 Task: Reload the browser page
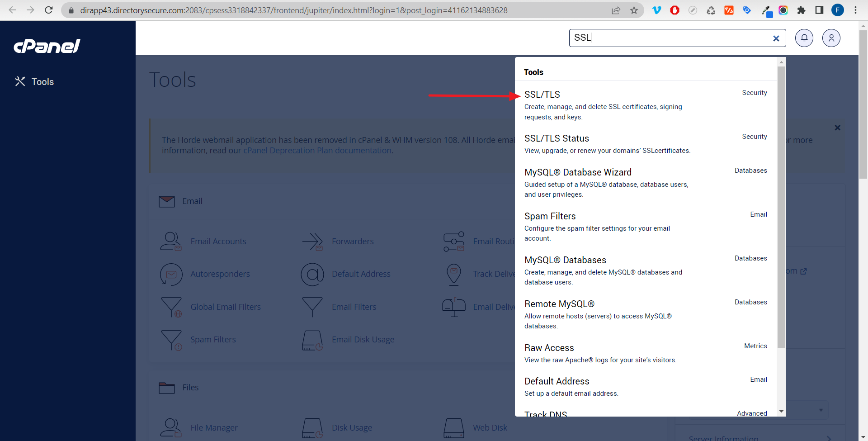click(x=49, y=10)
